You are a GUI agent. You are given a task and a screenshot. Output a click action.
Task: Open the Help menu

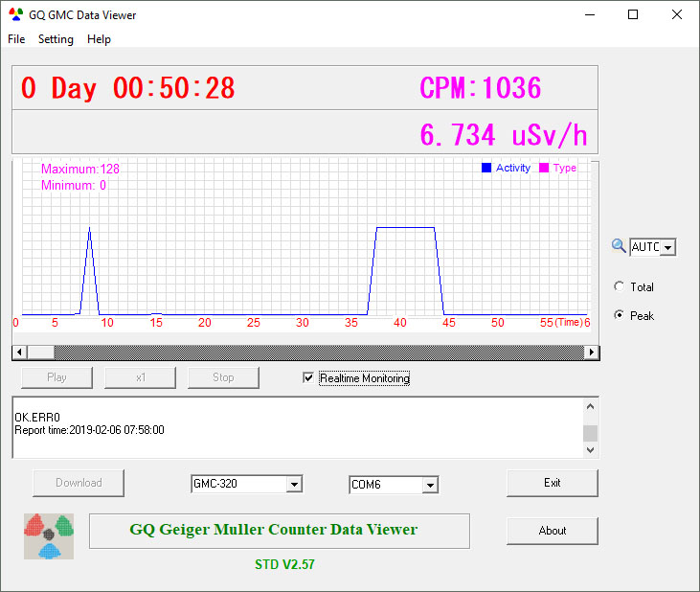click(99, 39)
